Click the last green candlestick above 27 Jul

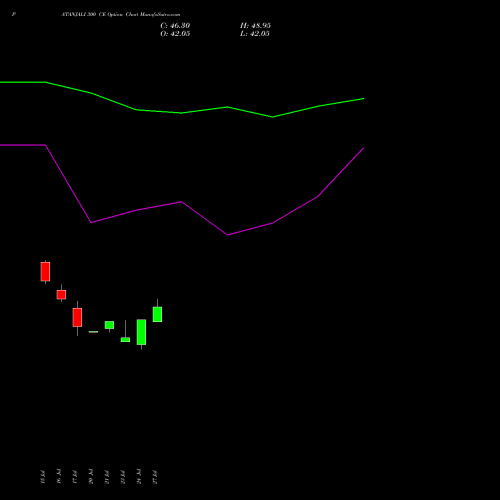coord(157,314)
